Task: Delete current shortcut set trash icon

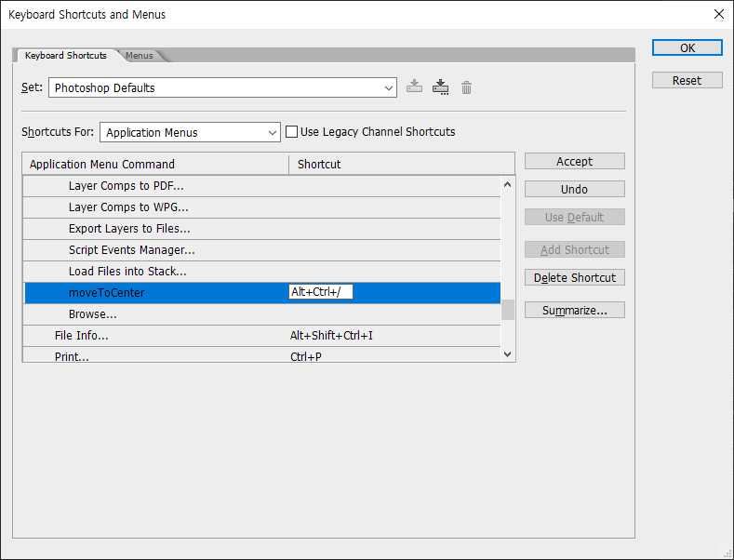Action: coord(466,87)
